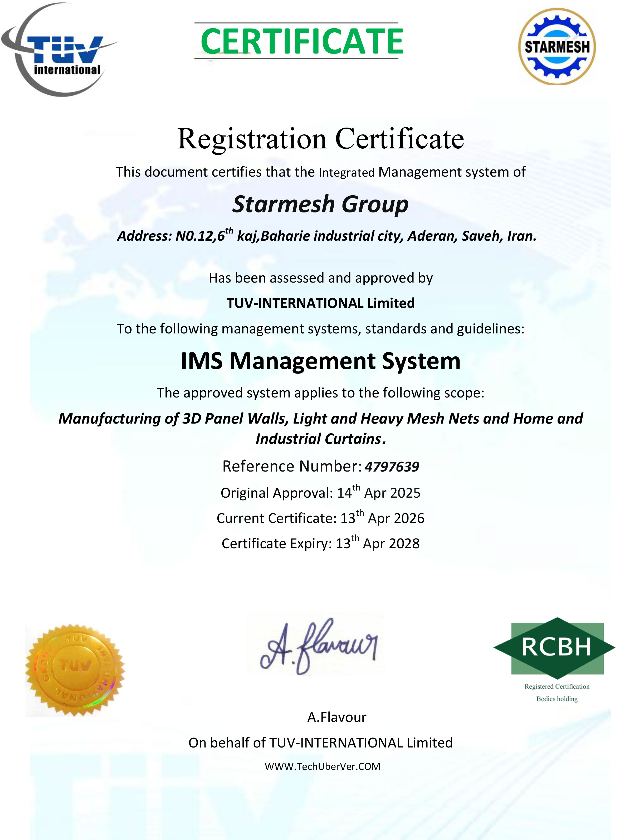Click the printed A.Flavour name
Screen dimensions: 620x840
[337, 717]
